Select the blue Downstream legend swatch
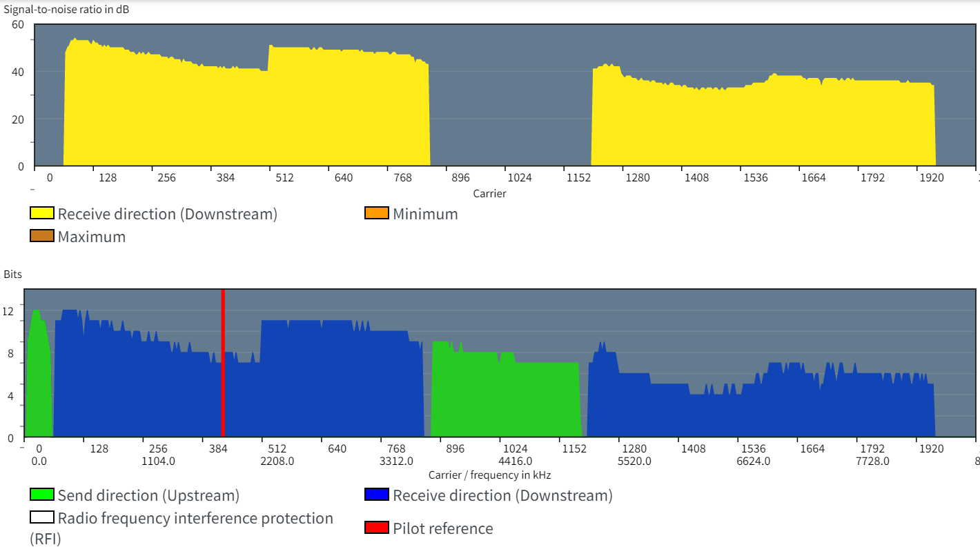The image size is (980, 547). 377,495
